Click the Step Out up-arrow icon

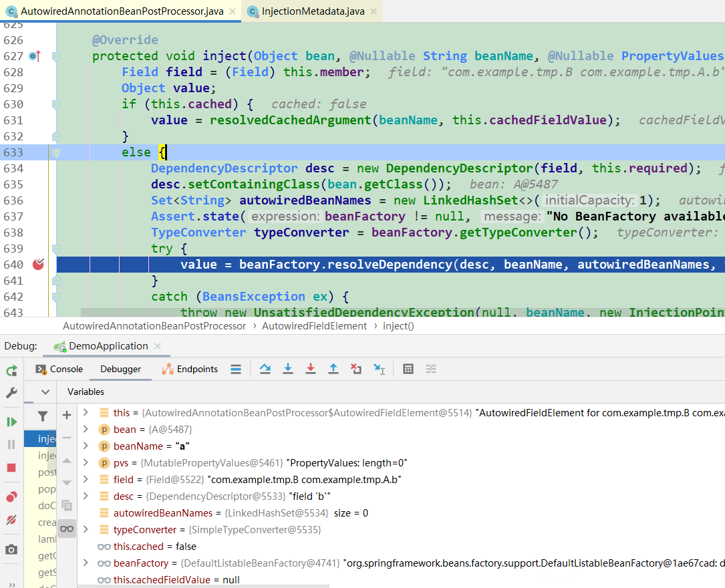(333, 369)
